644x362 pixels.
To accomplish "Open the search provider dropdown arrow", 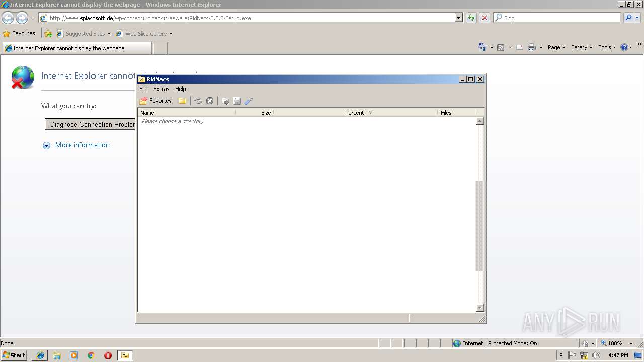I will (x=637, y=18).
